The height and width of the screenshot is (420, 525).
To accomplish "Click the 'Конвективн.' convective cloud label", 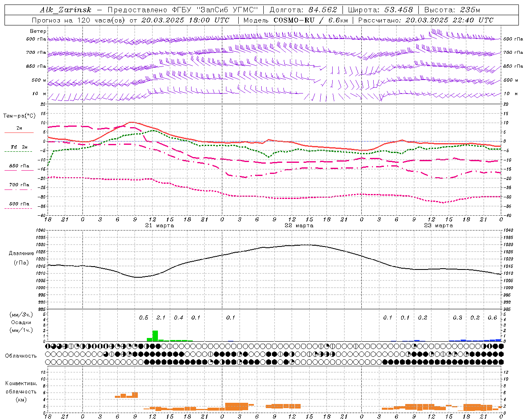I will point(21,383).
